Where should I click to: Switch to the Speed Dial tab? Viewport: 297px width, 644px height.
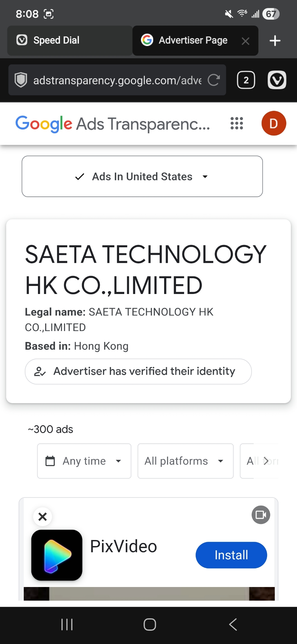click(70, 41)
